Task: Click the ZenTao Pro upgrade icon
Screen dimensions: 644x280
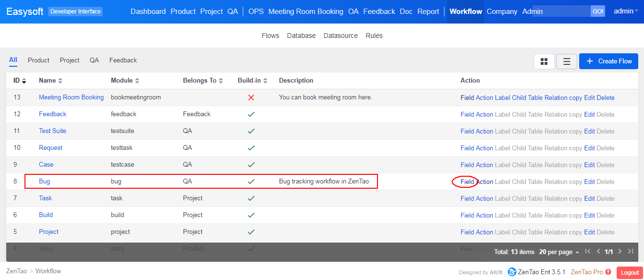Action: tap(608, 272)
